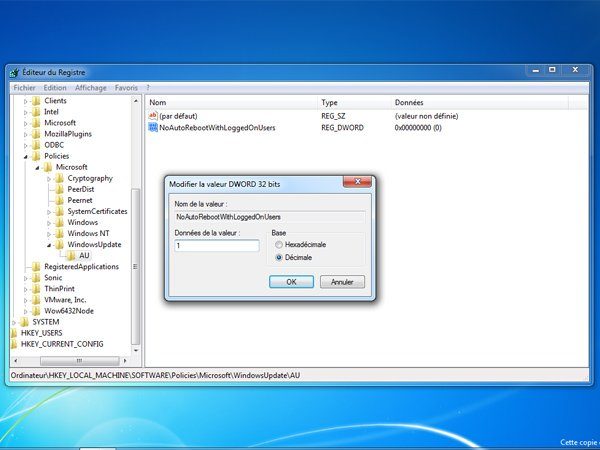600x450 pixels.
Task: Collapse the WindowsUpdate key
Action: pos(49,245)
